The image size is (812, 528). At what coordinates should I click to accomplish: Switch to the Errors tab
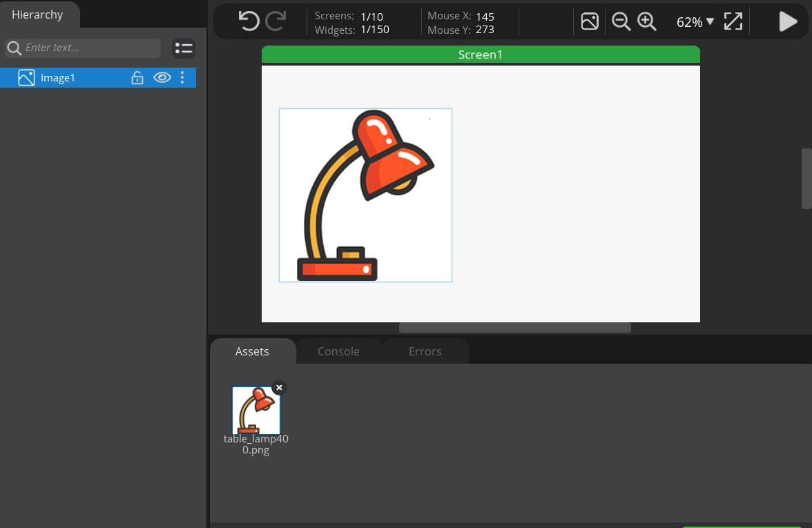click(425, 351)
